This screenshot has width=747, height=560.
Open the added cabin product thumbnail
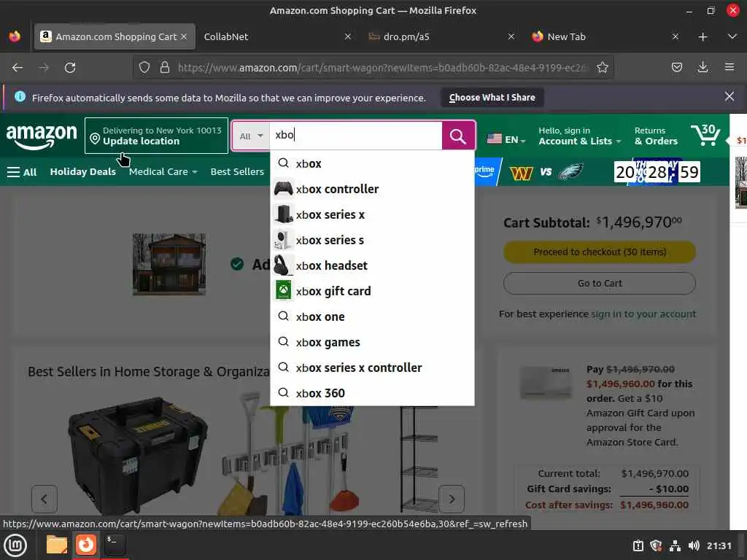(169, 264)
